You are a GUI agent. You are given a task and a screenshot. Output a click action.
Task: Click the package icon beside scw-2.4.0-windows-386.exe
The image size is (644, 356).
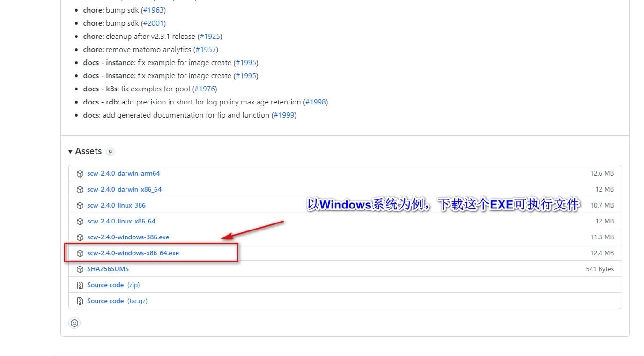tap(80, 237)
